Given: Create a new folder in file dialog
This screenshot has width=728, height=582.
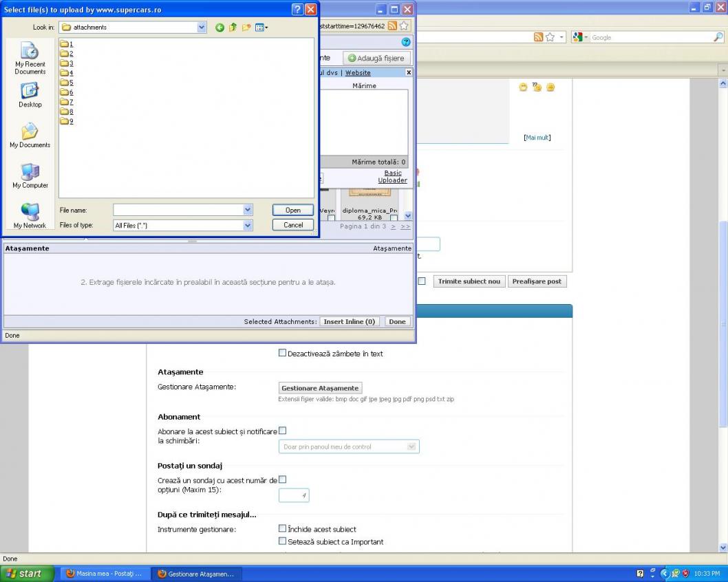Looking at the screenshot, I should (246, 28).
